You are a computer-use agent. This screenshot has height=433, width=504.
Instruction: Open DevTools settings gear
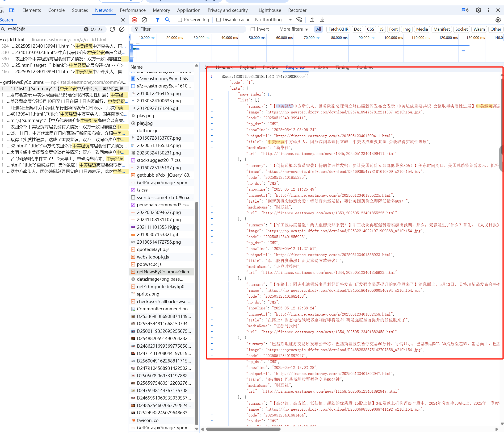[478, 10]
